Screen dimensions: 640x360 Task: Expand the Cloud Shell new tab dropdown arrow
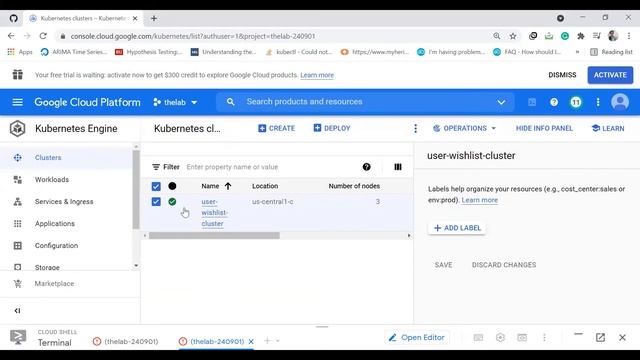coord(278,341)
